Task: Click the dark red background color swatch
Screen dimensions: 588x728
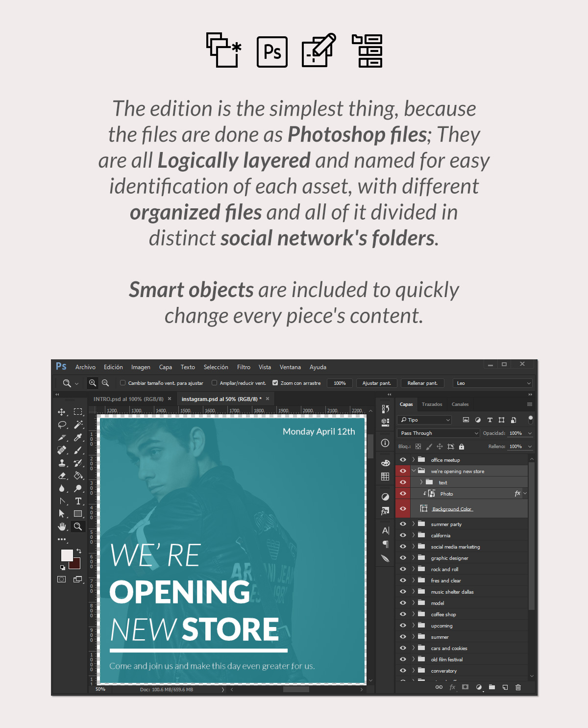Action: [x=75, y=565]
